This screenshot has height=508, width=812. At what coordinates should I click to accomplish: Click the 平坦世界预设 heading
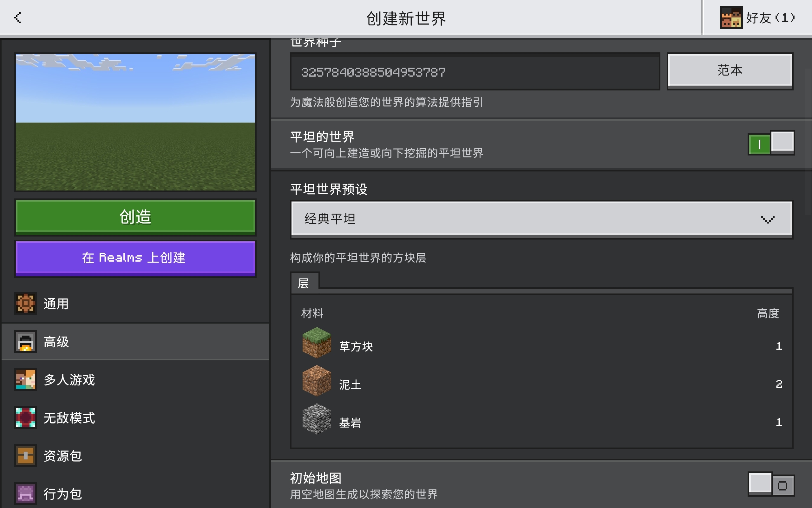coord(329,189)
